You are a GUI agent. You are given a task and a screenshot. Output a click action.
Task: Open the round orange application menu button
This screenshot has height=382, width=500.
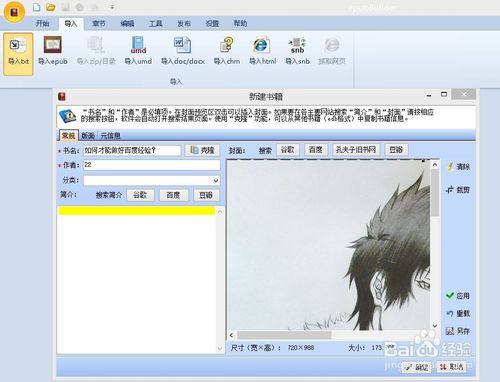[14, 12]
